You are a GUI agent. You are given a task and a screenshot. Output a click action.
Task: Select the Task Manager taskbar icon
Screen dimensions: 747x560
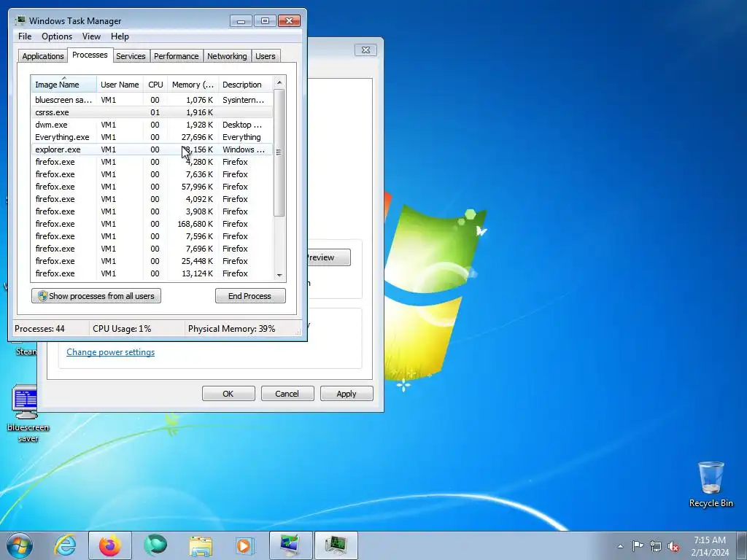(336, 545)
